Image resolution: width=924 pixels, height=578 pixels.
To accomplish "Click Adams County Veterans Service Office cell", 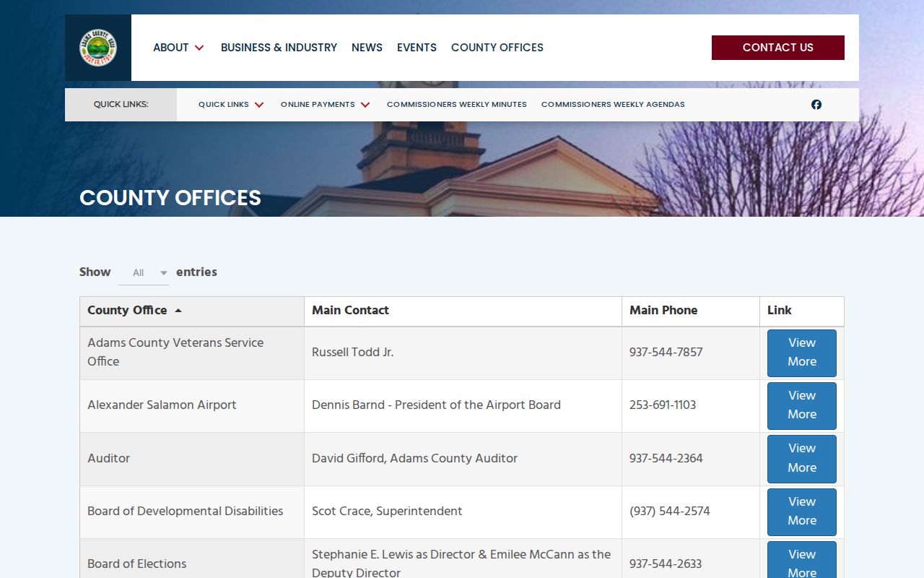I will pyautogui.click(x=192, y=353).
